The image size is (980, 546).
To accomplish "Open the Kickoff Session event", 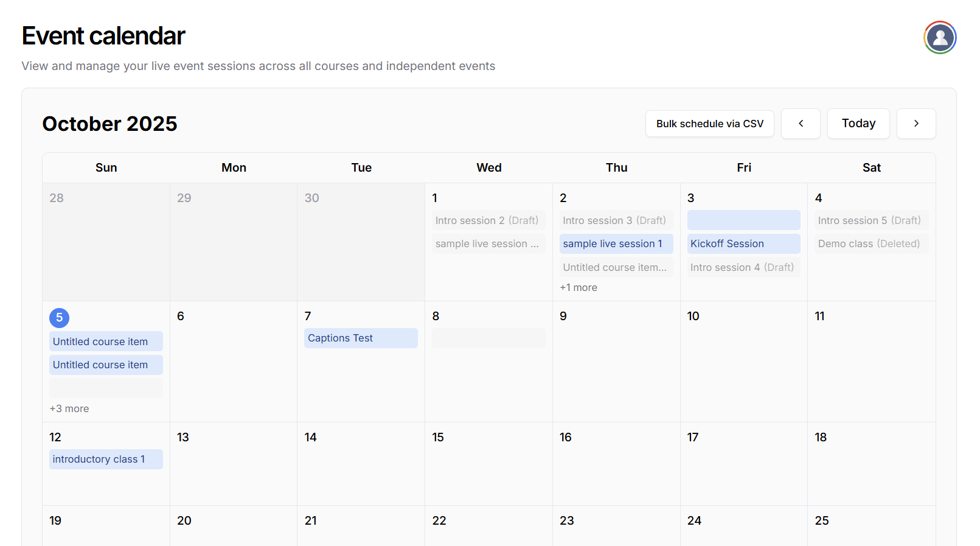I will pyautogui.click(x=743, y=243).
